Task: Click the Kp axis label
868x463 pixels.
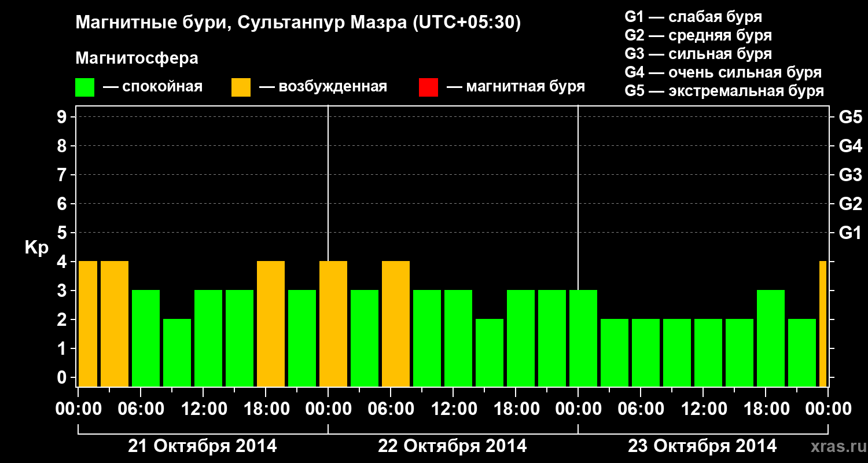Action: pyautogui.click(x=36, y=248)
